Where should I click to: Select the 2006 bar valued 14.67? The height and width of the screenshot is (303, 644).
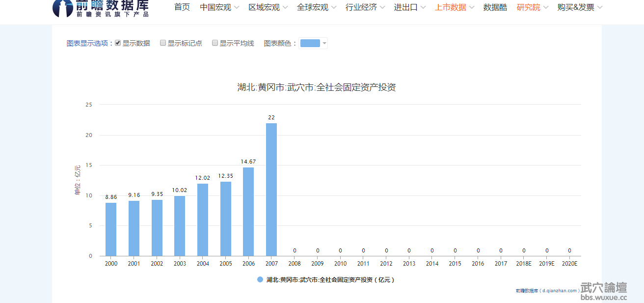tap(248, 212)
